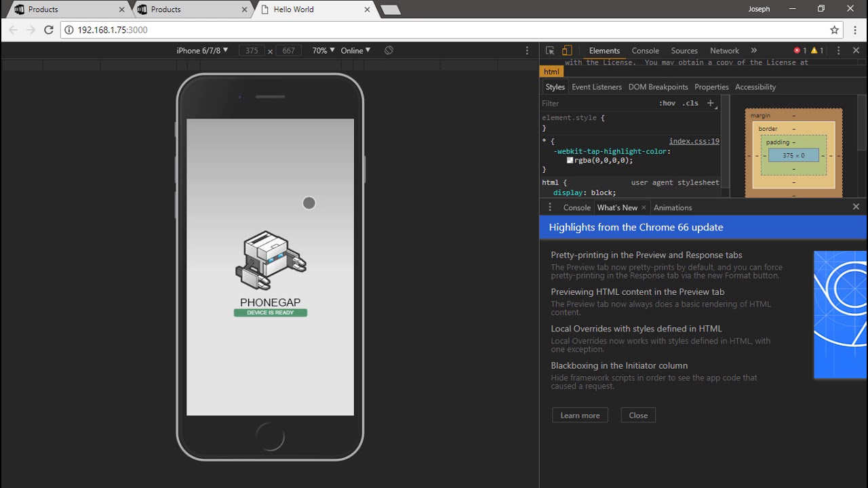
Task: Click the inspect element picker icon
Action: click(550, 51)
